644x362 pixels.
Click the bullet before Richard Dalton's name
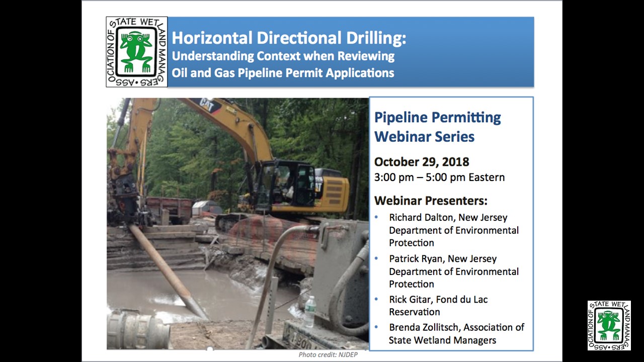point(377,218)
